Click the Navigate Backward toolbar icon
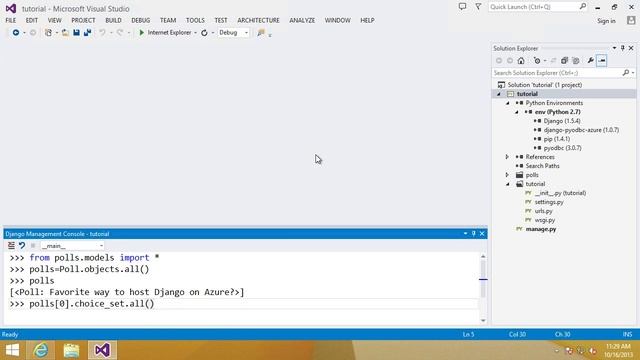Viewport: 640px width, 360px height. (16, 33)
